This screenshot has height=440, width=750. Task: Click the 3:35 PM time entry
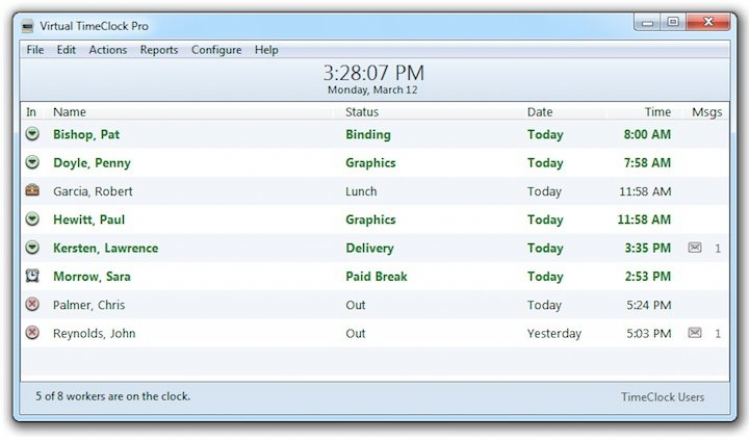pos(648,248)
